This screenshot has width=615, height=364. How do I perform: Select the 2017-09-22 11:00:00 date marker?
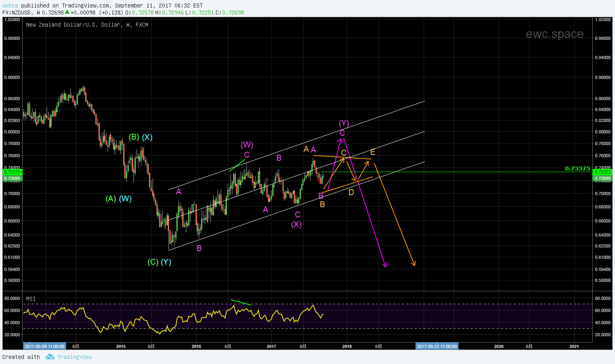(437, 346)
